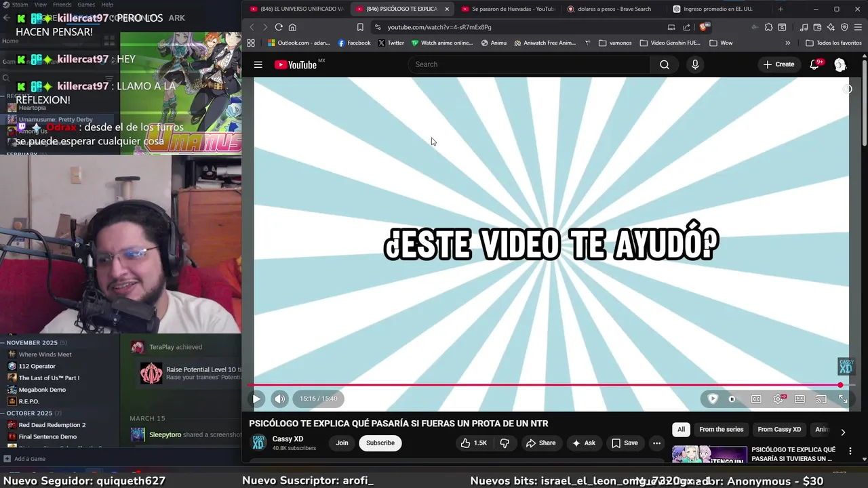Switch to Se pasaron de Huevadas tab
The image size is (868, 488).
508,9
